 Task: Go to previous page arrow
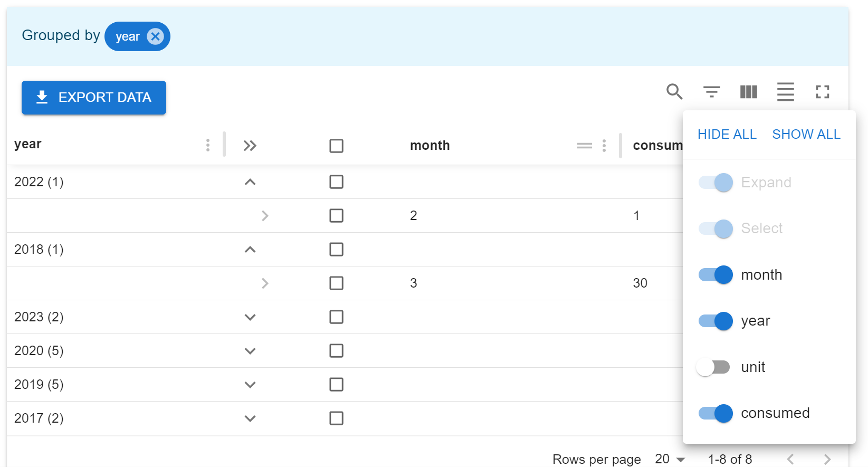(790, 459)
